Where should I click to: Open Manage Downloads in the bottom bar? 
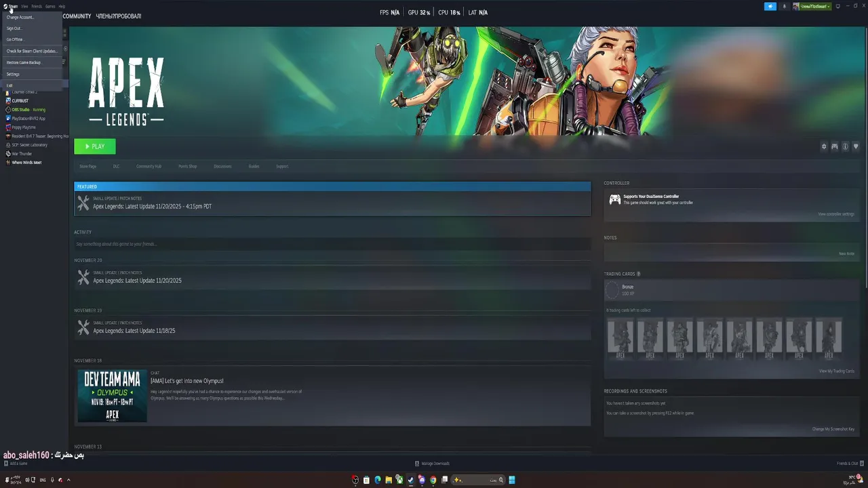click(x=433, y=464)
